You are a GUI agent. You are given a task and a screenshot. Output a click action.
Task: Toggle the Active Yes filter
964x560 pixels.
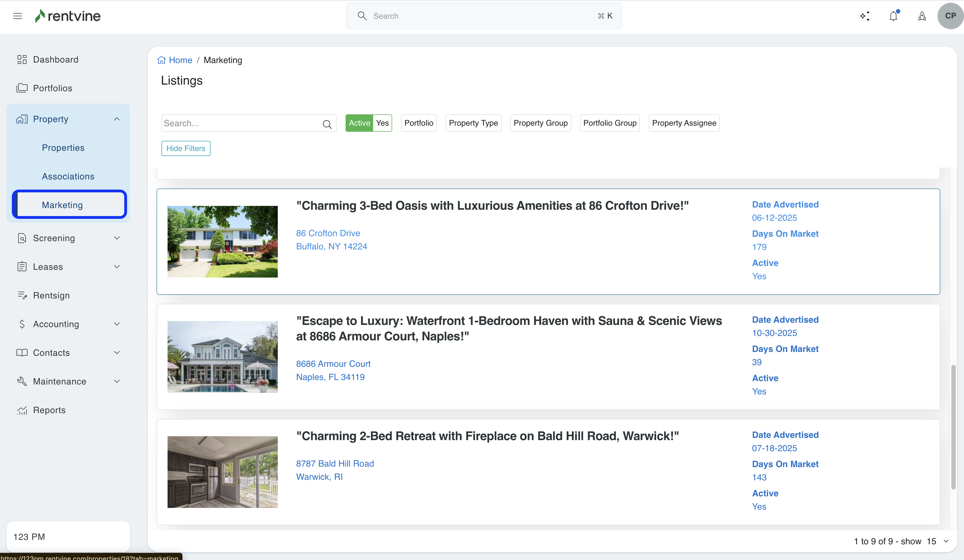368,123
